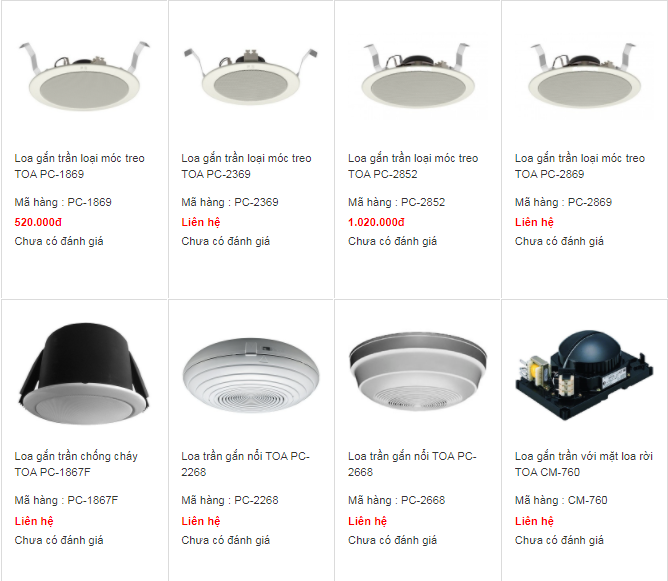Open the TOA PC-1869 speaker image

[84, 75]
